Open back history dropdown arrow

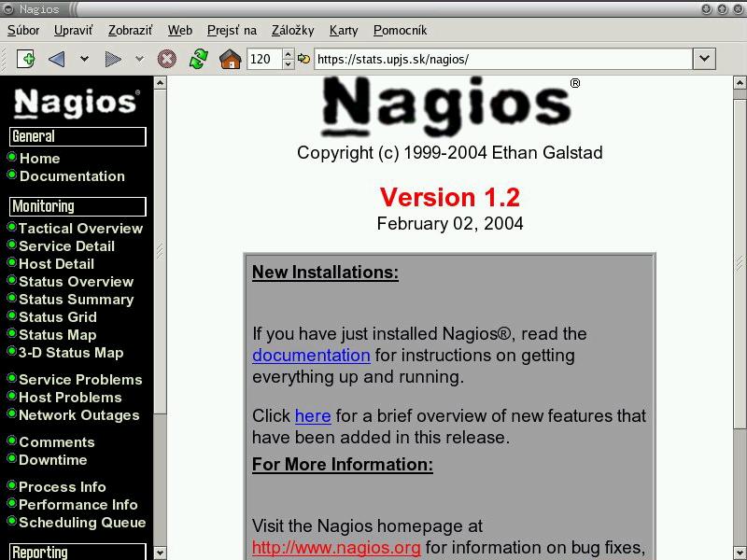point(84,59)
